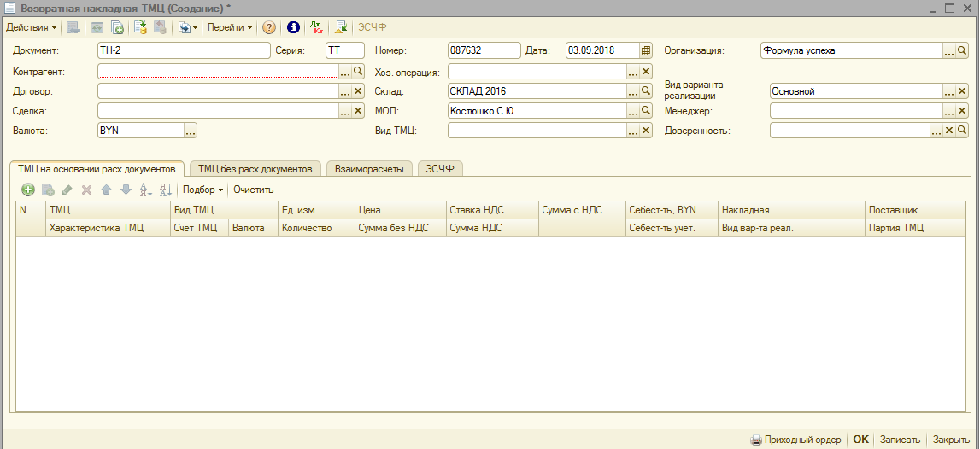Open the help question mark icon
This screenshot has height=449, width=980.
click(x=269, y=28)
